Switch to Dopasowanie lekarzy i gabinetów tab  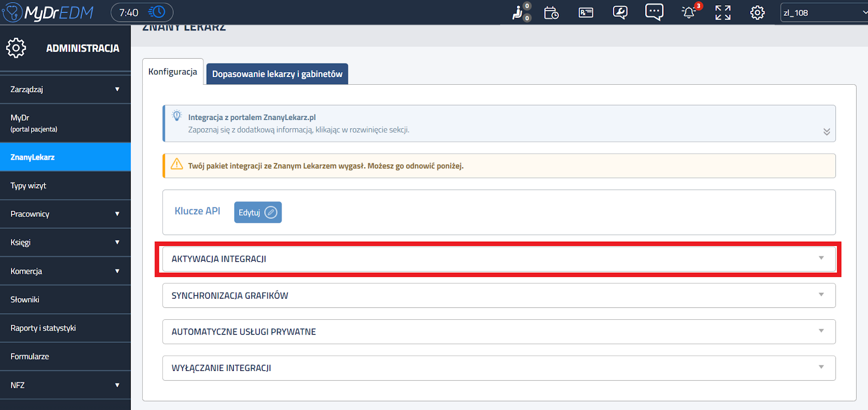pyautogui.click(x=277, y=74)
